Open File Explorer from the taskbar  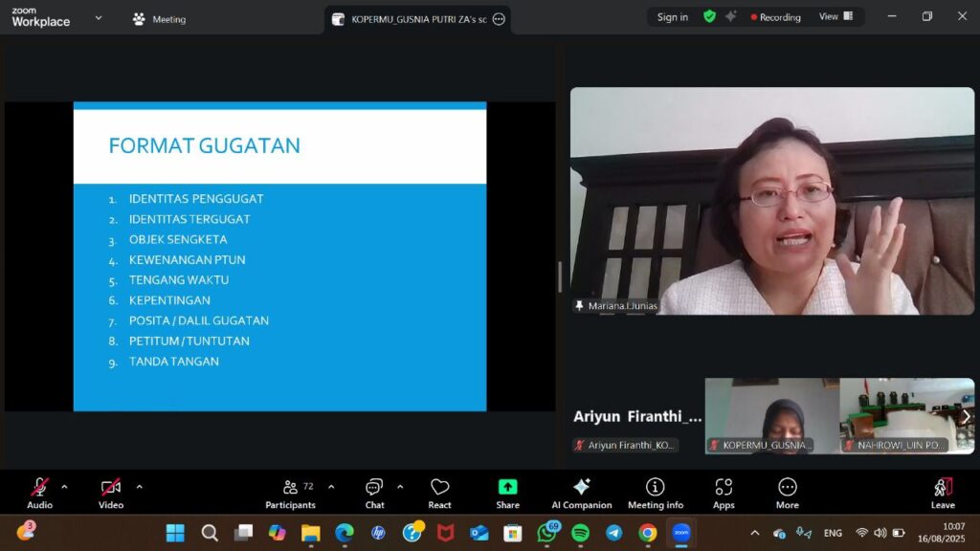coord(311,533)
